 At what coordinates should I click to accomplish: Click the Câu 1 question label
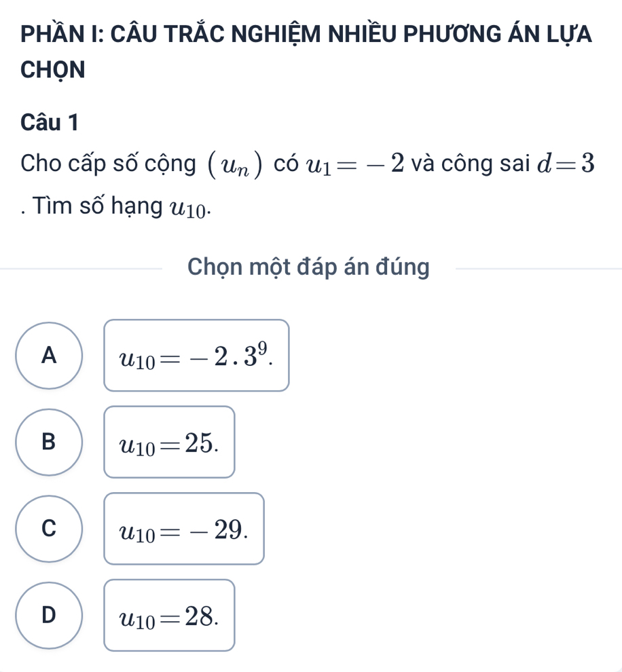click(50, 123)
